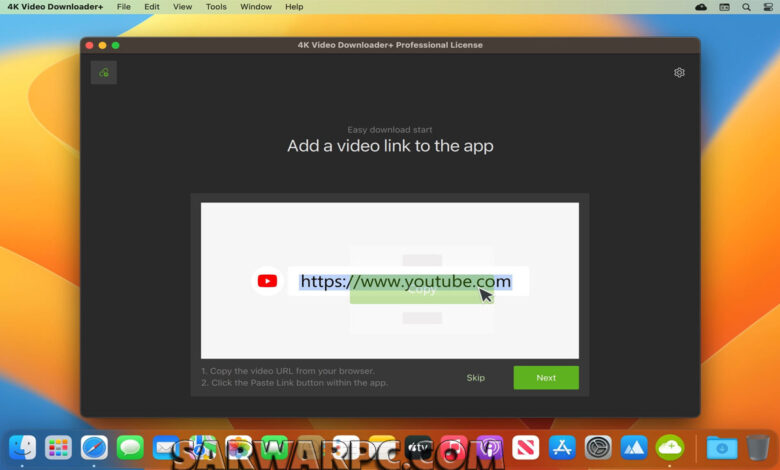Screen dimensions: 780x470
Task: Click the window-shaped status icon in menu bar
Action: [x=724, y=7]
